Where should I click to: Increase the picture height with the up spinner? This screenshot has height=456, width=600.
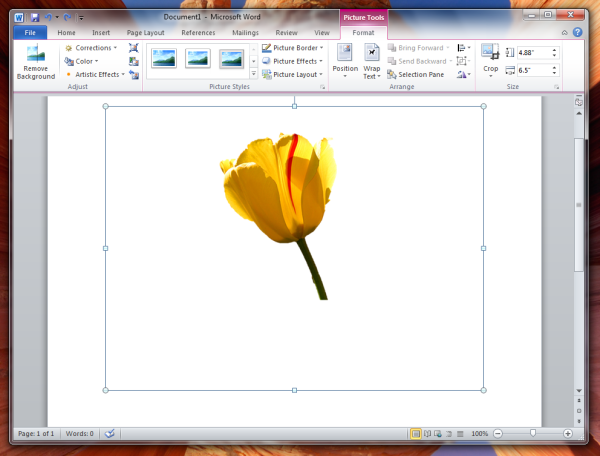click(554, 50)
